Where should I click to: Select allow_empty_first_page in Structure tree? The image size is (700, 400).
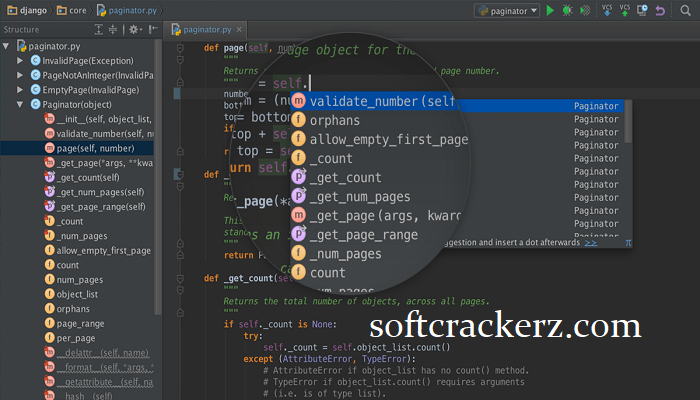click(98, 250)
